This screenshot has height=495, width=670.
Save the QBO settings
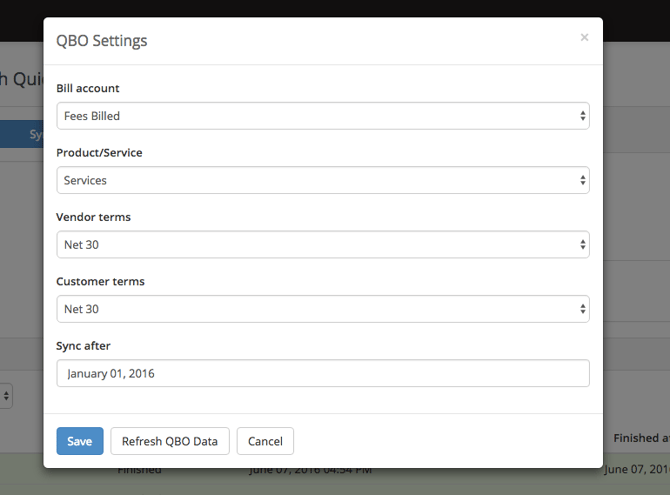80,441
